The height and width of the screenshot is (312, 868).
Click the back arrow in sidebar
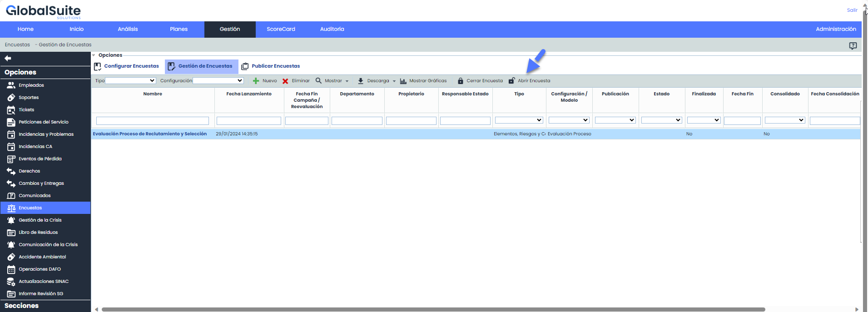(8, 58)
